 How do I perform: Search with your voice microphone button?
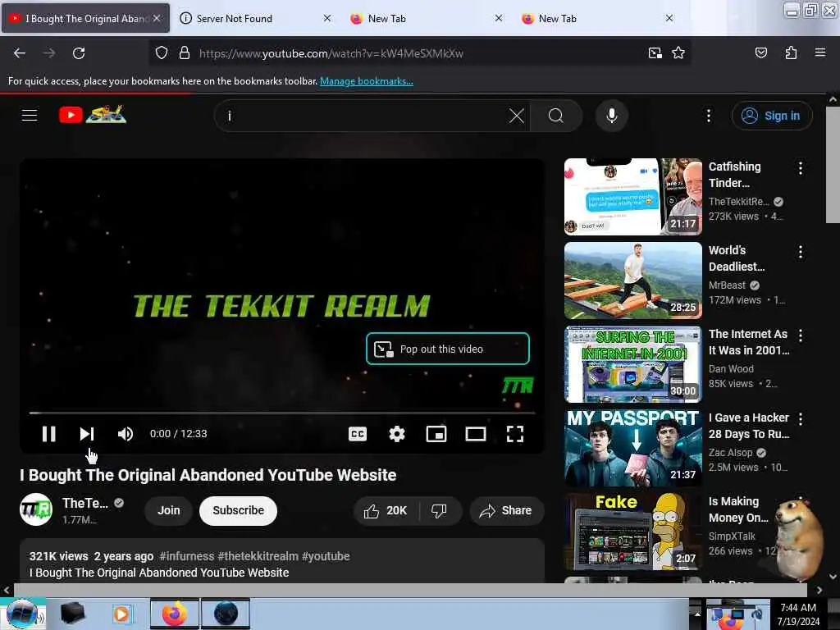611,116
